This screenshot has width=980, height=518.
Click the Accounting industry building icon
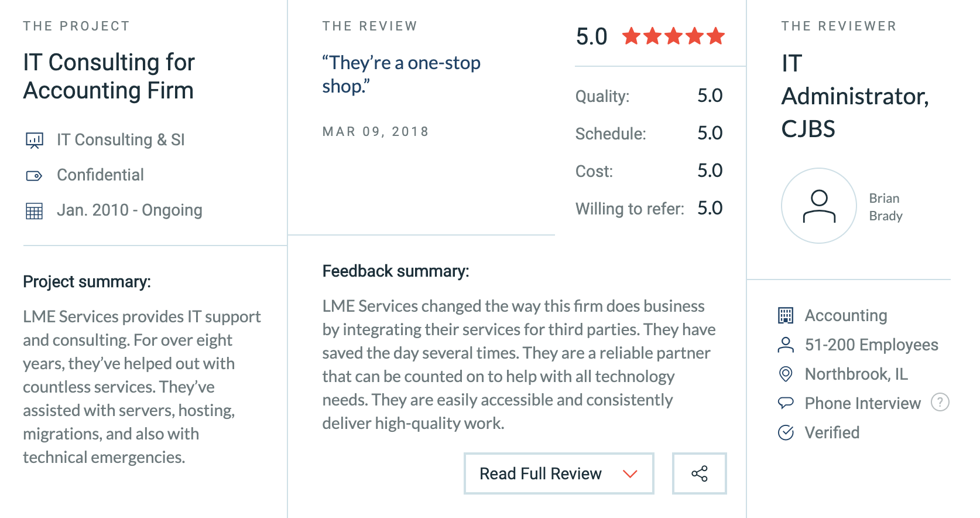pos(786,315)
